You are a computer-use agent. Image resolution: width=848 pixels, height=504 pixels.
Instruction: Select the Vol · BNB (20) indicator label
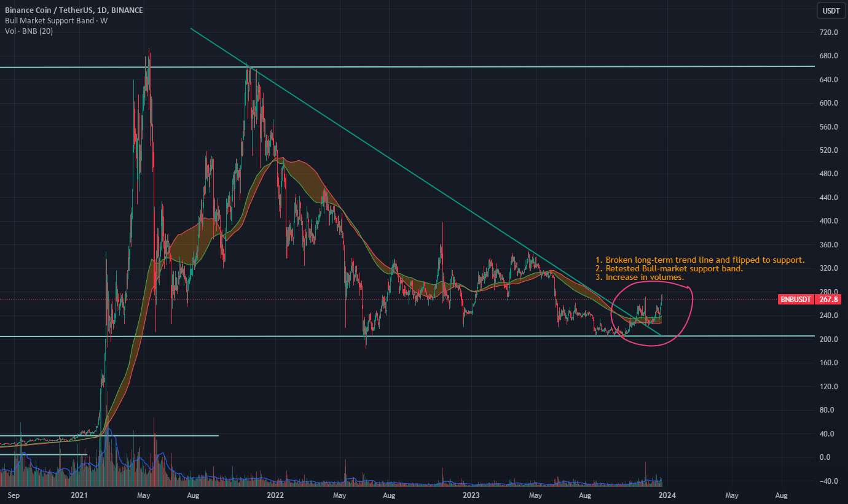28,31
